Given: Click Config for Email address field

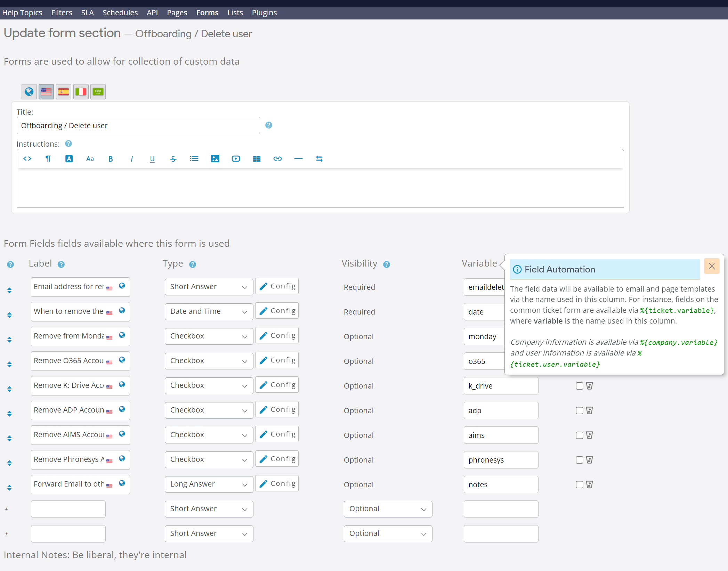Looking at the screenshot, I should (x=277, y=286).
